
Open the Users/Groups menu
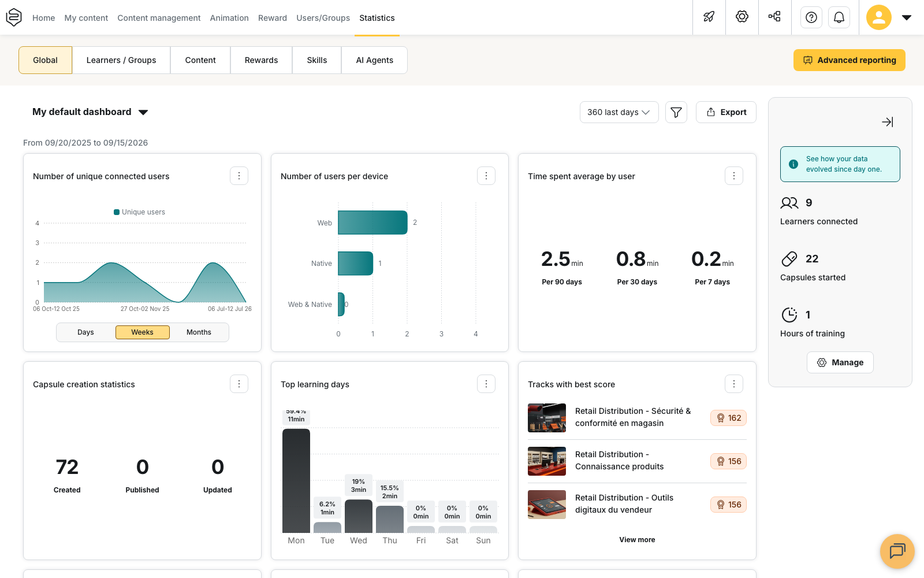click(323, 18)
